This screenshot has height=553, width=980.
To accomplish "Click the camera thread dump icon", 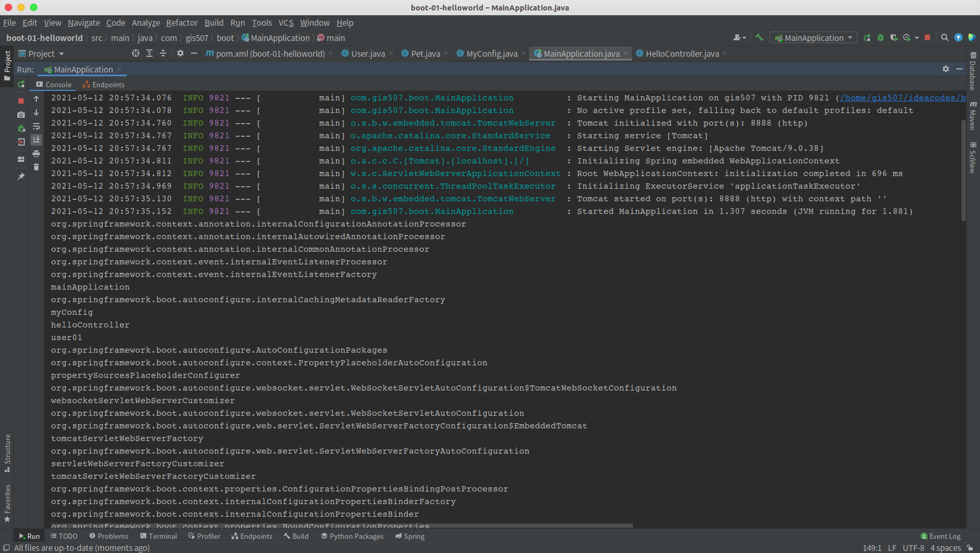I will 21,115.
